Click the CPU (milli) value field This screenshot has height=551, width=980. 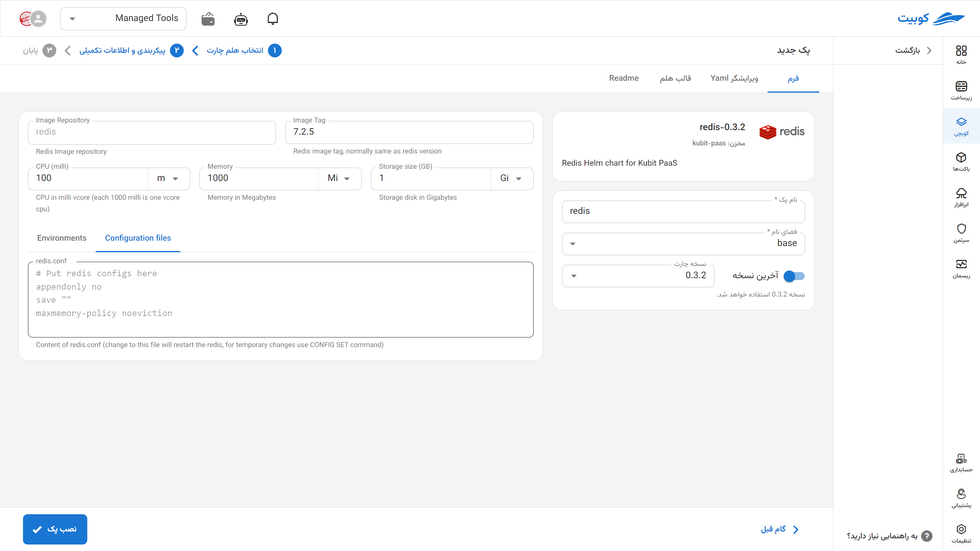pyautogui.click(x=88, y=179)
